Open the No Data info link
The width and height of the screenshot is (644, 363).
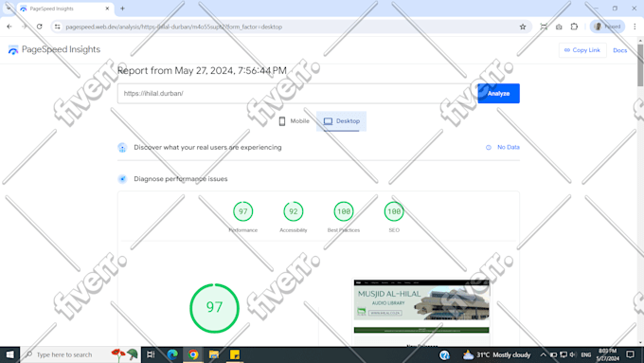pyautogui.click(x=503, y=147)
